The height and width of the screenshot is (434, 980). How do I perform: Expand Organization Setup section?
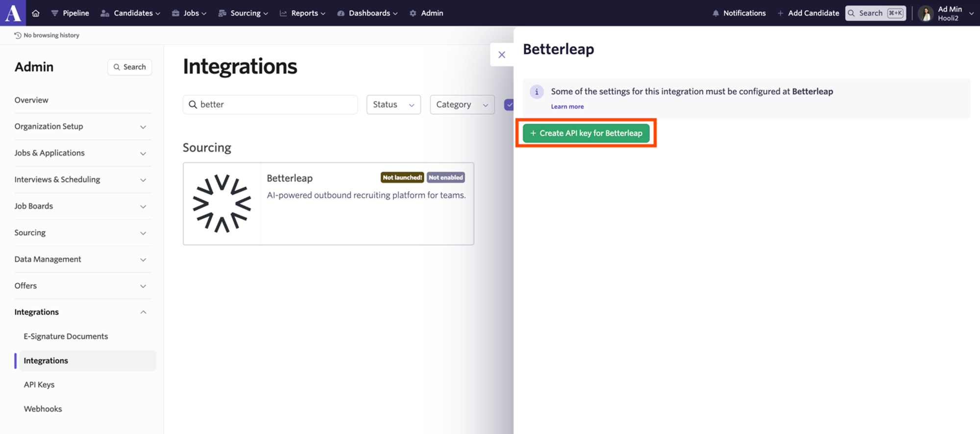coord(80,127)
